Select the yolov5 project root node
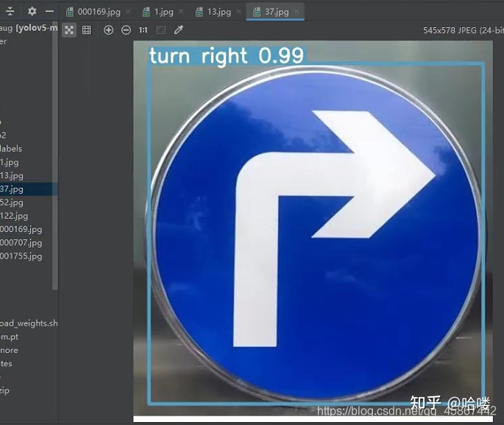Image resolution: width=504 pixels, height=425 pixels. coord(29,28)
